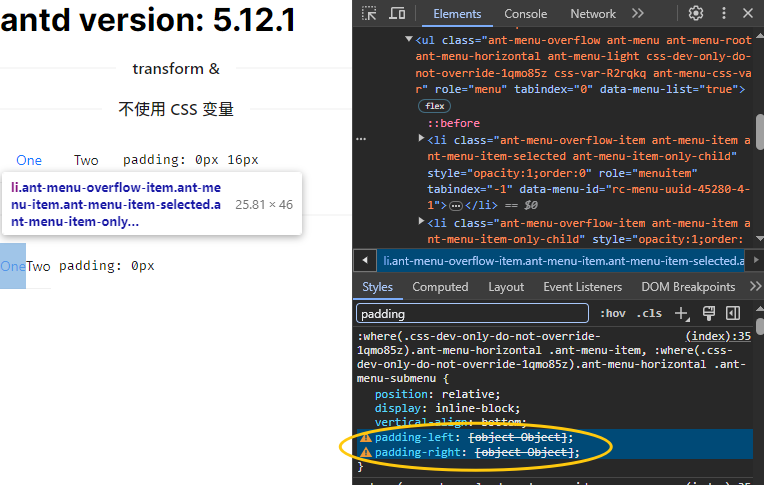The width and height of the screenshot is (764, 485).
Task: Click the second menu's Two item
Action: click(x=38, y=266)
